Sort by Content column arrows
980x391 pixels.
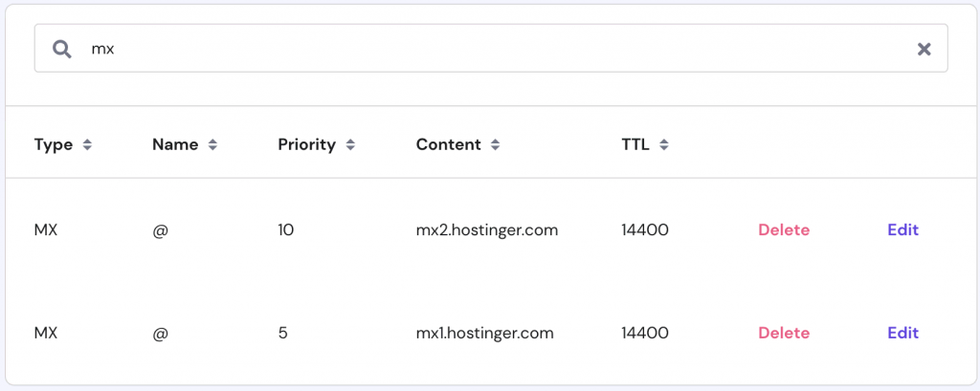tap(495, 145)
